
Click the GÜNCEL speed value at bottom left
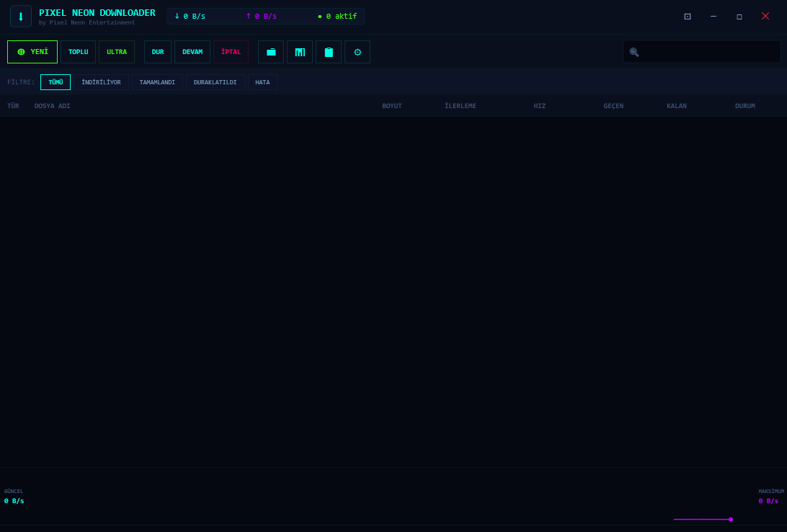click(14, 501)
